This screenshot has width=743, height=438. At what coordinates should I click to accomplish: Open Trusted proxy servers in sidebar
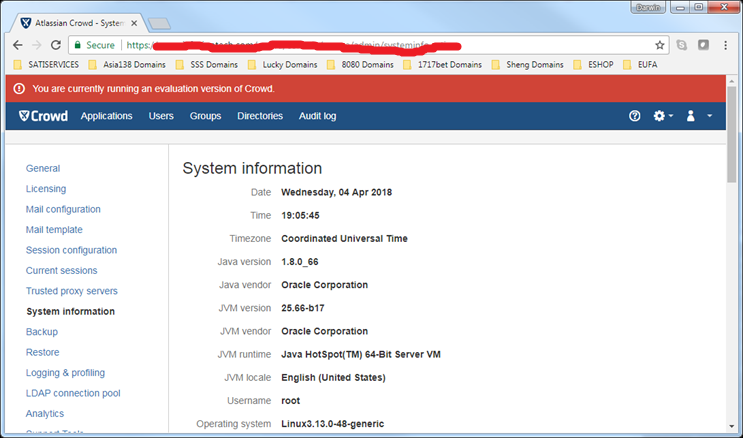coord(72,291)
